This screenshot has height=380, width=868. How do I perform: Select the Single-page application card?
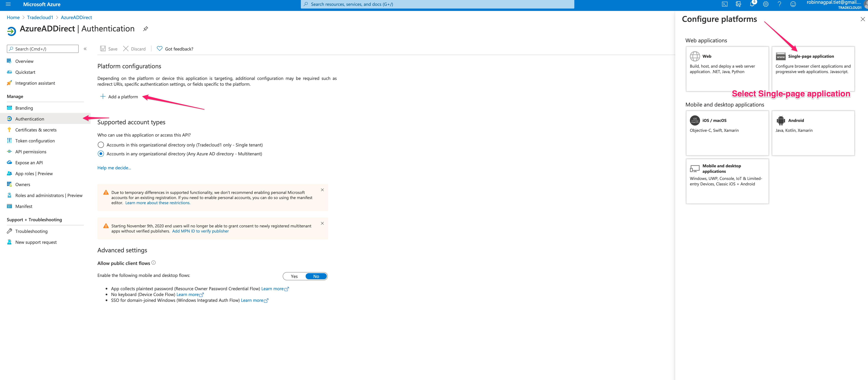(813, 69)
